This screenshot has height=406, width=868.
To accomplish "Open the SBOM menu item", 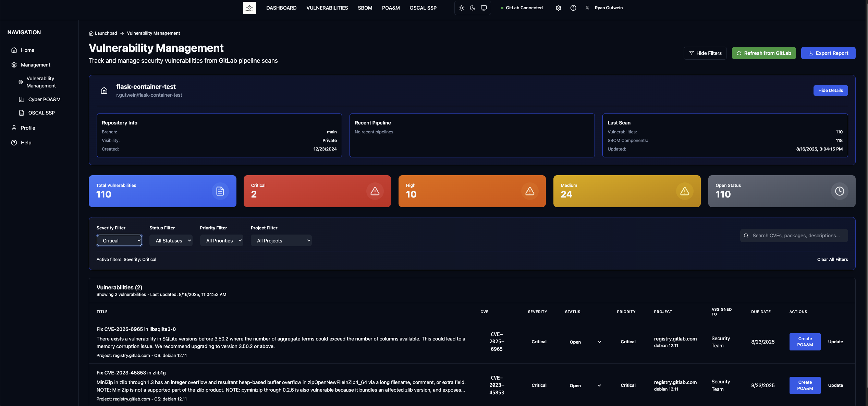I will 365,8.
